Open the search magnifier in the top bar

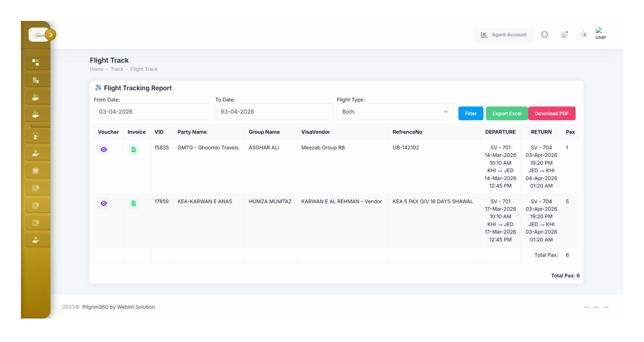click(544, 35)
